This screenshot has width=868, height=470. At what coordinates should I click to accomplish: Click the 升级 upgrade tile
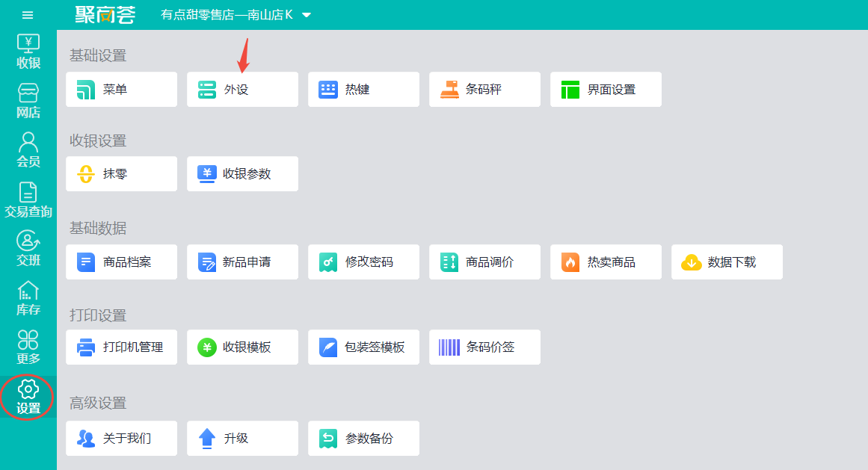point(242,439)
